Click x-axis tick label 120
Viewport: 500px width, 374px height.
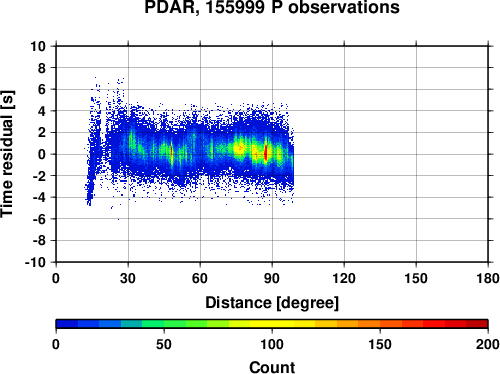[x=344, y=278]
